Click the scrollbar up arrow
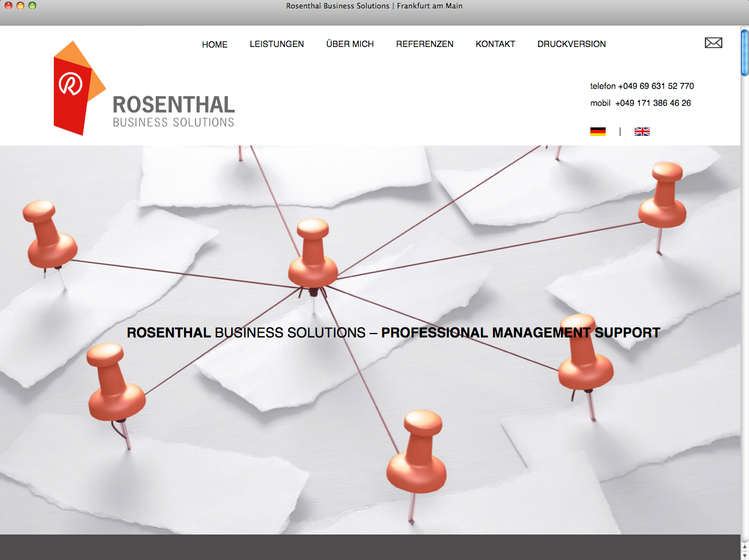 coord(744,547)
